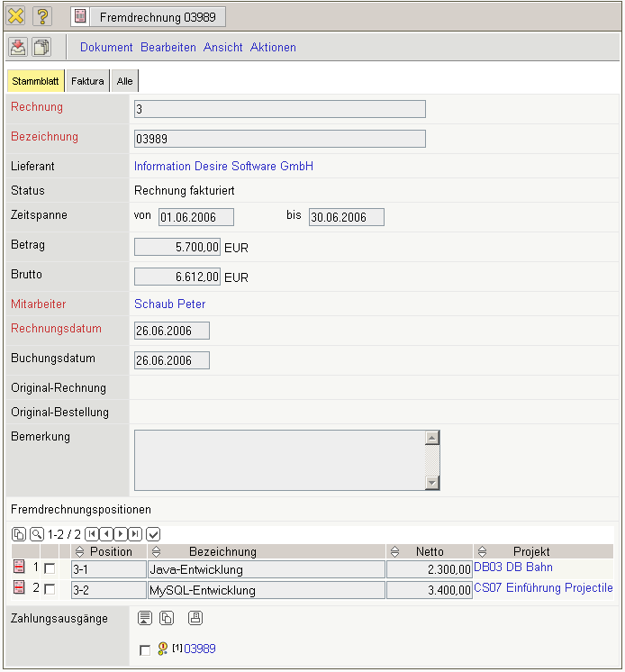Tick the checkbox for position row 1
The image size is (625, 672).
(x=50, y=568)
